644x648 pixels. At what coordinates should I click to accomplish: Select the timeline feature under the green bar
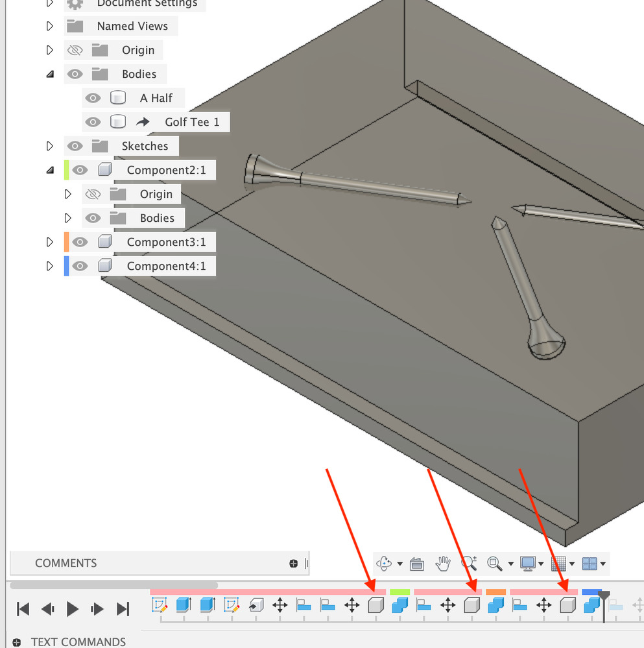coord(400,606)
